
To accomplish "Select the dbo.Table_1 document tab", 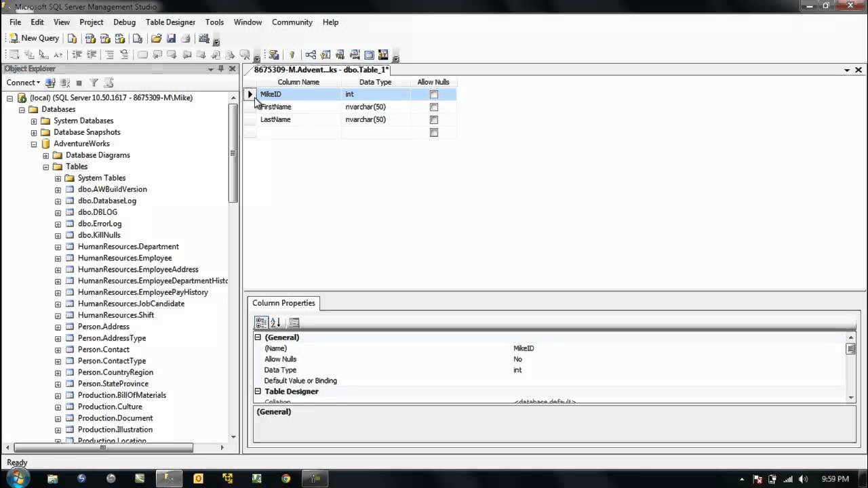I will [x=321, y=70].
